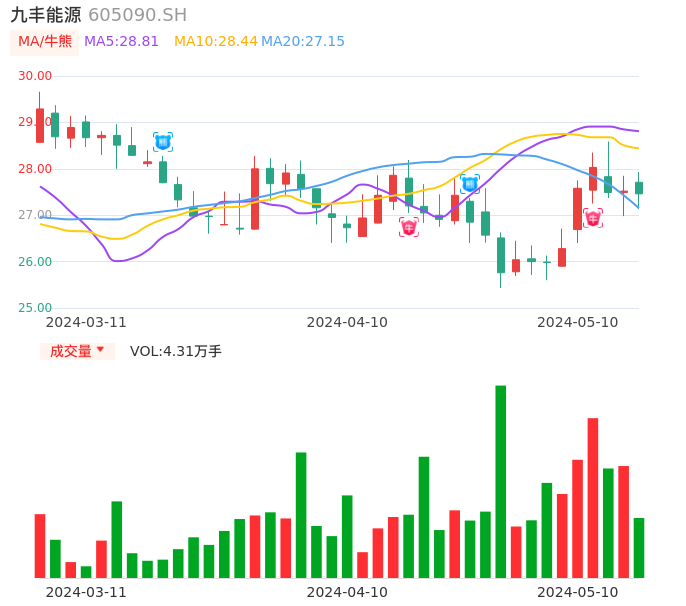This screenshot has height=606, width=686.
Task: Click the 25.00 price axis label
Action: click(x=36, y=308)
